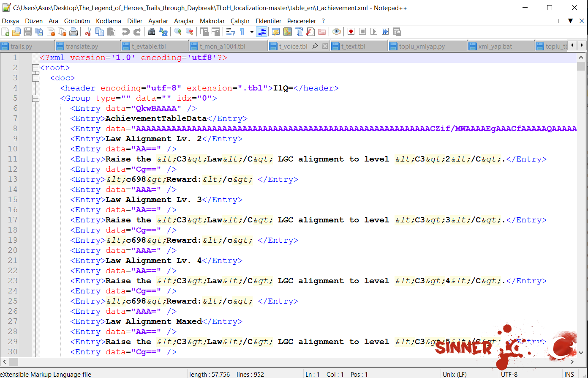Viewport: 588px width, 378px height.
Task: Click the Zoom In magnifier icon
Action: (178, 32)
